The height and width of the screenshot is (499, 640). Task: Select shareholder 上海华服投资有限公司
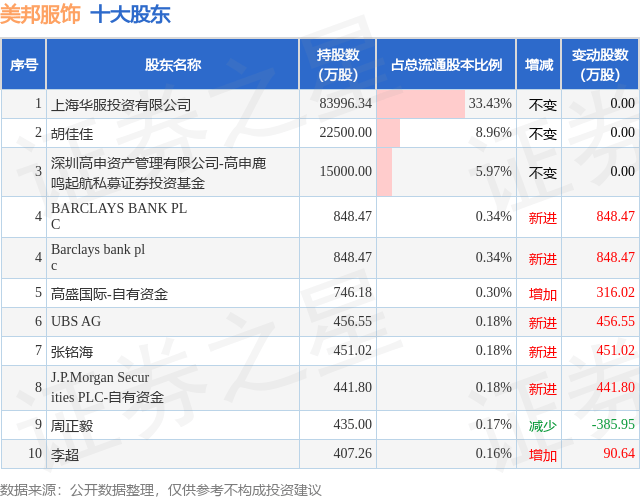pyautogui.click(x=120, y=104)
